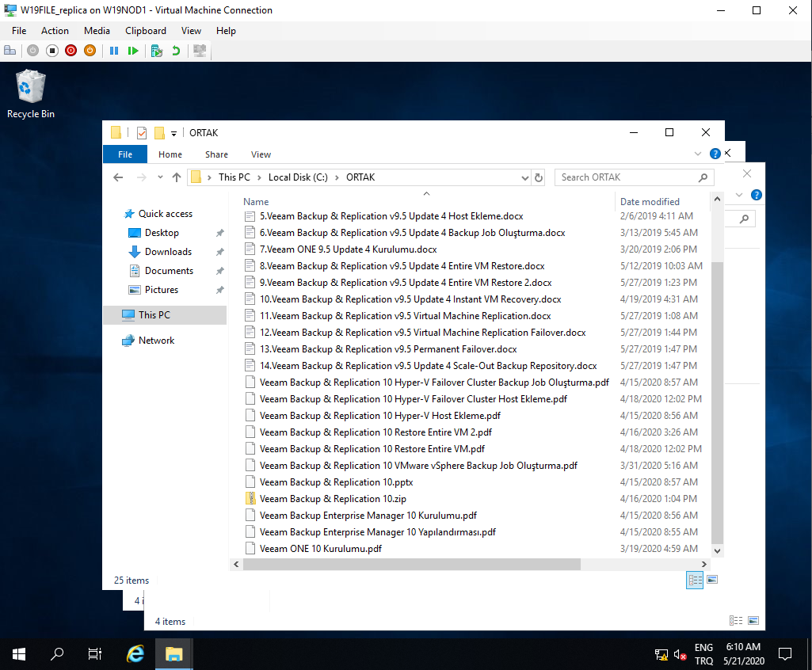Open the Clipboard menu

(146, 31)
